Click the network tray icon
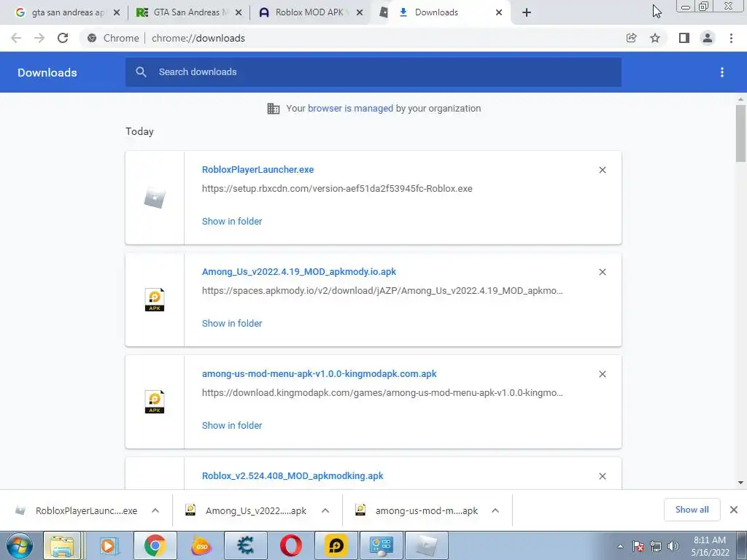Viewport: 747px width, 560px height. coord(656,546)
